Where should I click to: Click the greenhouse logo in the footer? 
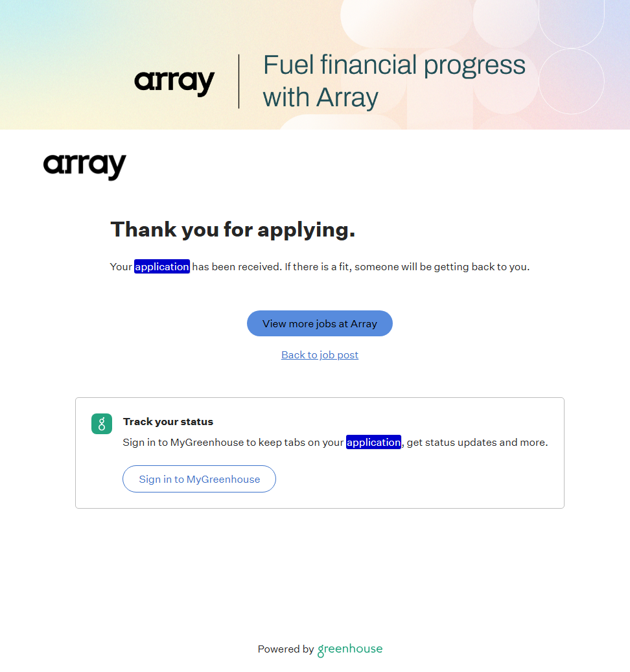click(350, 649)
